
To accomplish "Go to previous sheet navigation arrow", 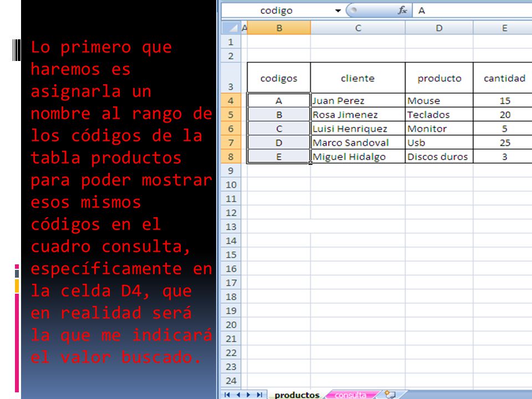I will point(238,395).
